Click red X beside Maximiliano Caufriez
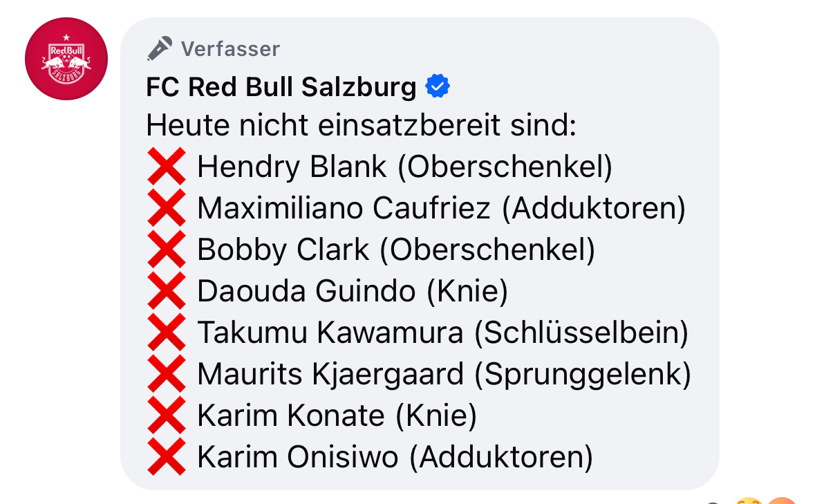The width and height of the screenshot is (815, 504). pos(167,208)
